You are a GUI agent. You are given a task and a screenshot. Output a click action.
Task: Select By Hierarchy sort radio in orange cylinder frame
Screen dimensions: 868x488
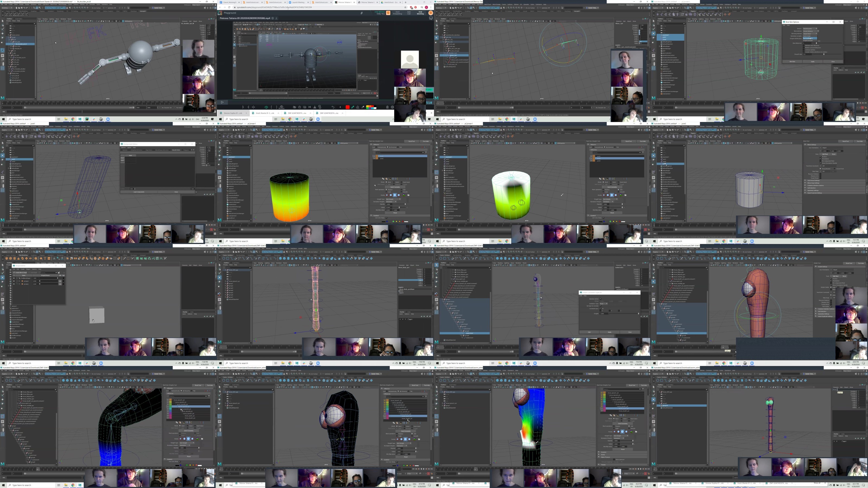pyautogui.click(x=388, y=147)
